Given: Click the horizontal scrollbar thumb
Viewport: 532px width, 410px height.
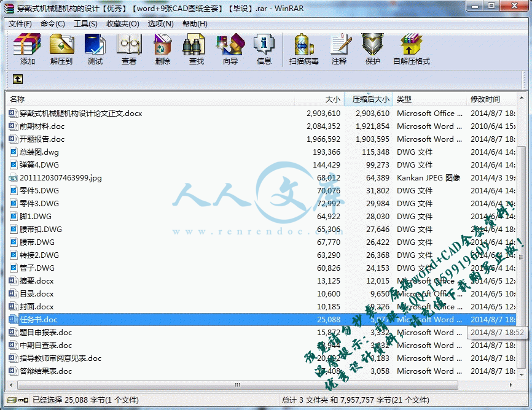Looking at the screenshot, I should click(x=238, y=385).
